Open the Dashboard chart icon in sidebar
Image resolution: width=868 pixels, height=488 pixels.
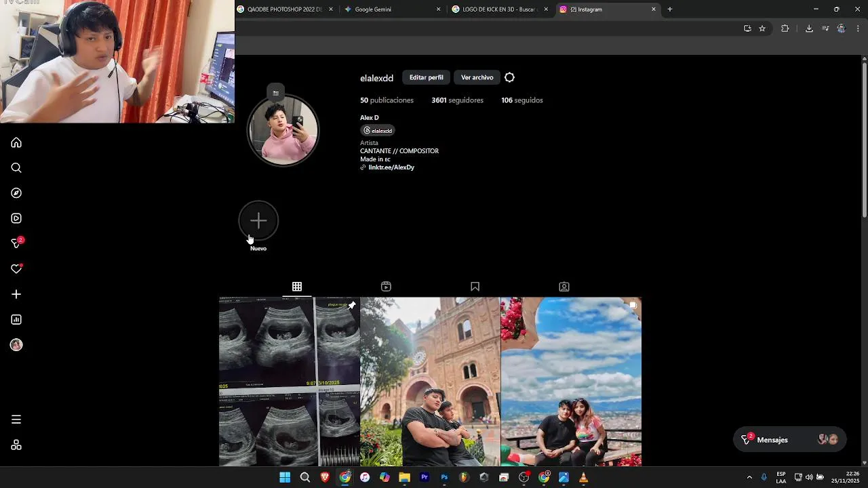point(16,320)
